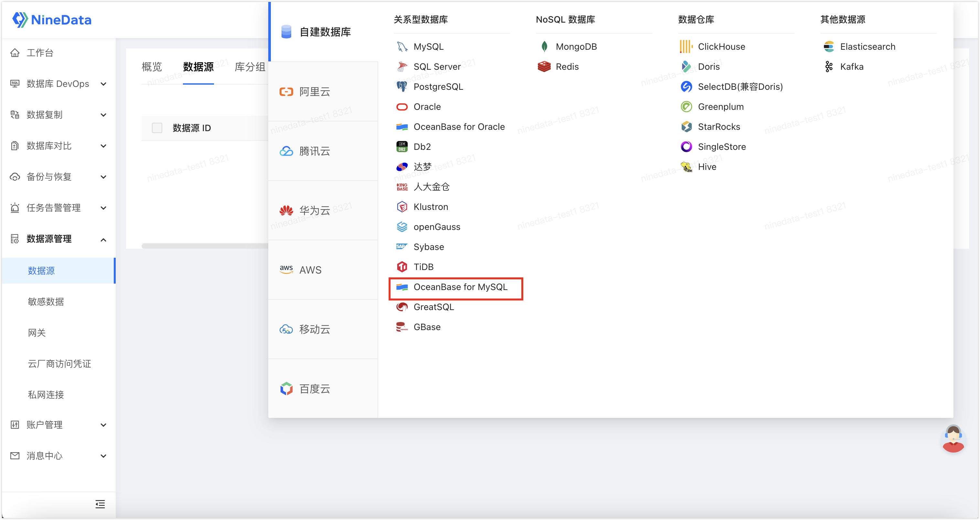Click the GBase icon
The image size is (980, 520).
pos(402,327)
